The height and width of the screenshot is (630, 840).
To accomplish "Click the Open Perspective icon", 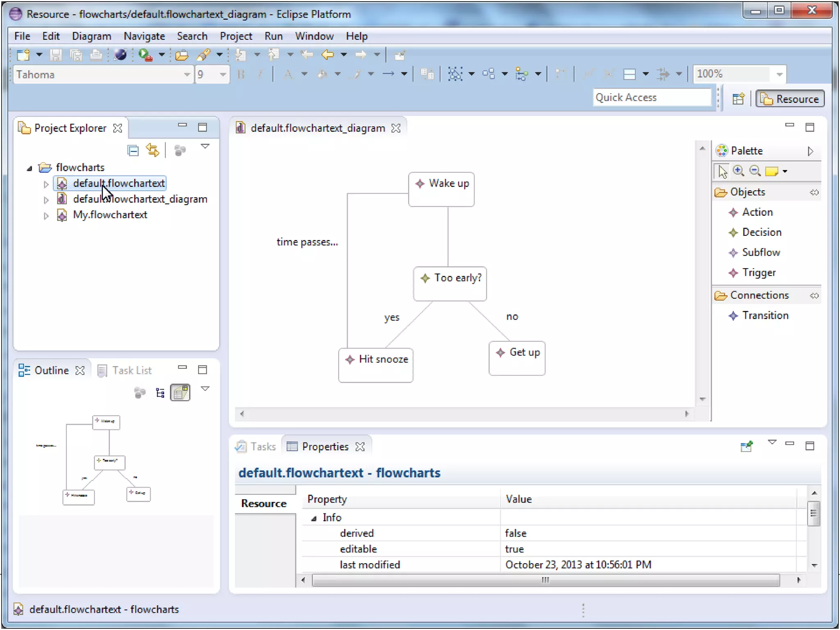I will coord(738,99).
